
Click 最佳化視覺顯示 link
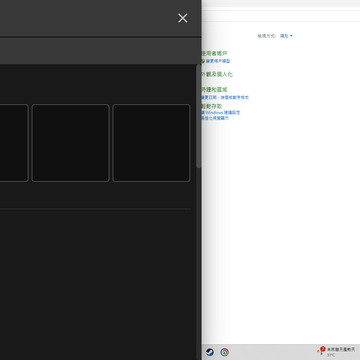tap(215, 118)
